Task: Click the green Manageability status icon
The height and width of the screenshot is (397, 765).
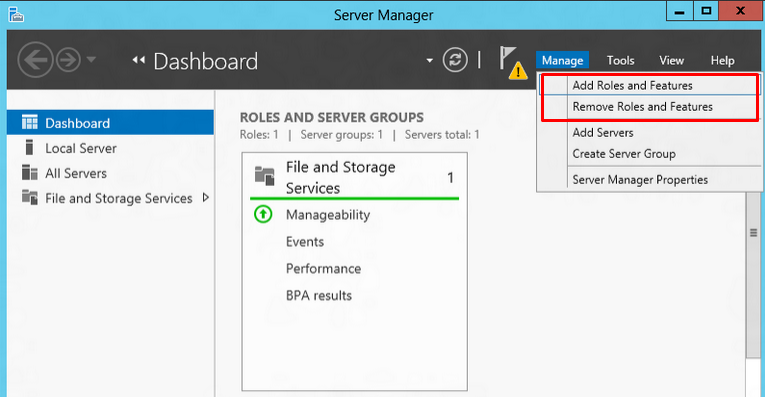Action: click(x=263, y=214)
